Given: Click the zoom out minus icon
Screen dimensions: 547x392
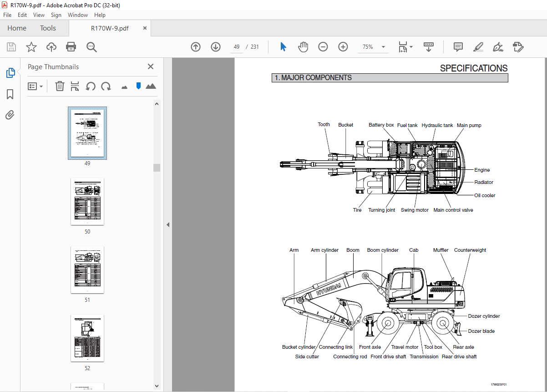Looking at the screenshot, I should click(x=323, y=47).
